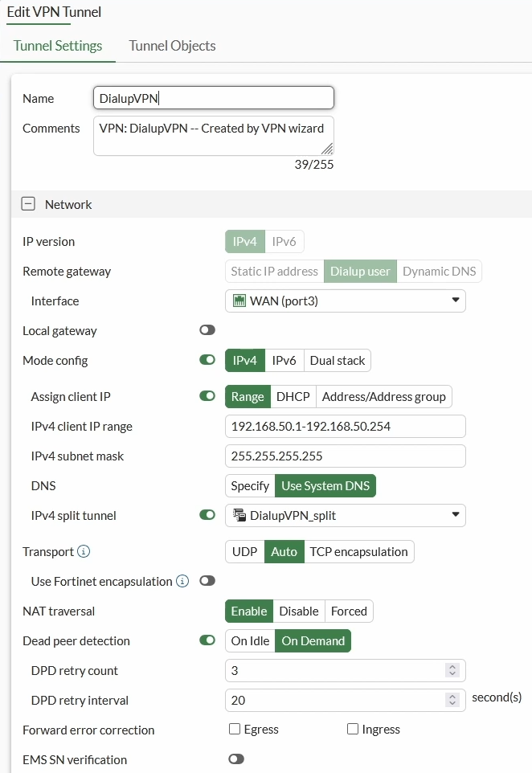532x773 pixels.
Task: Open the Interface dropdown
Action: (345, 301)
